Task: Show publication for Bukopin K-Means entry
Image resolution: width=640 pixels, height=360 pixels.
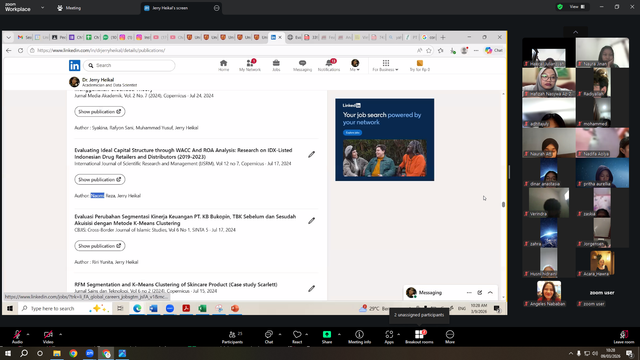Action: point(100,246)
